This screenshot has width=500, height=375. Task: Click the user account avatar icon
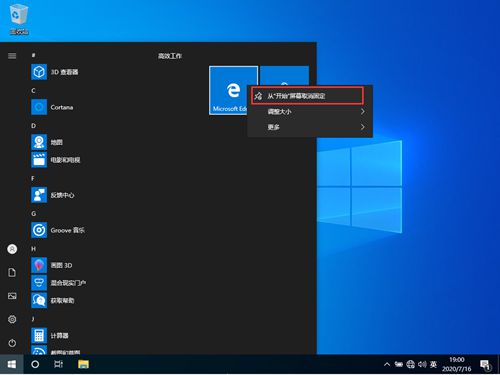pyautogui.click(x=12, y=249)
